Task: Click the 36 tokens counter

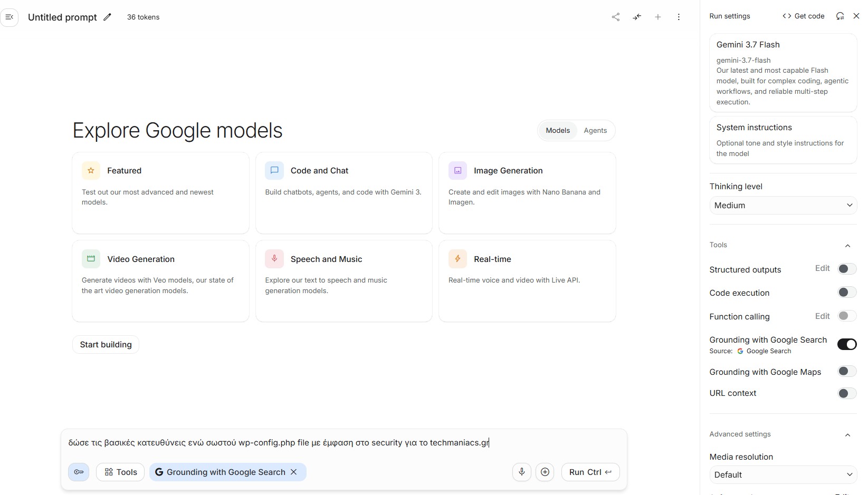Action: point(143,17)
